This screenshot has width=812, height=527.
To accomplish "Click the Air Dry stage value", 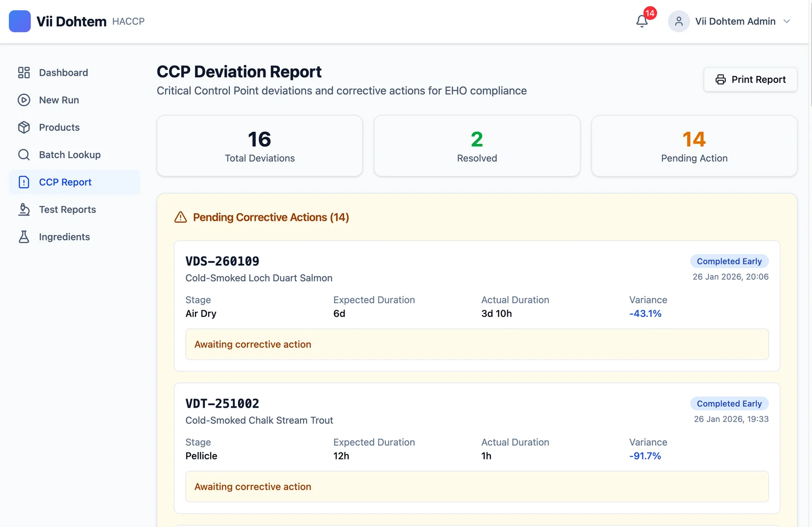I will [x=201, y=314].
